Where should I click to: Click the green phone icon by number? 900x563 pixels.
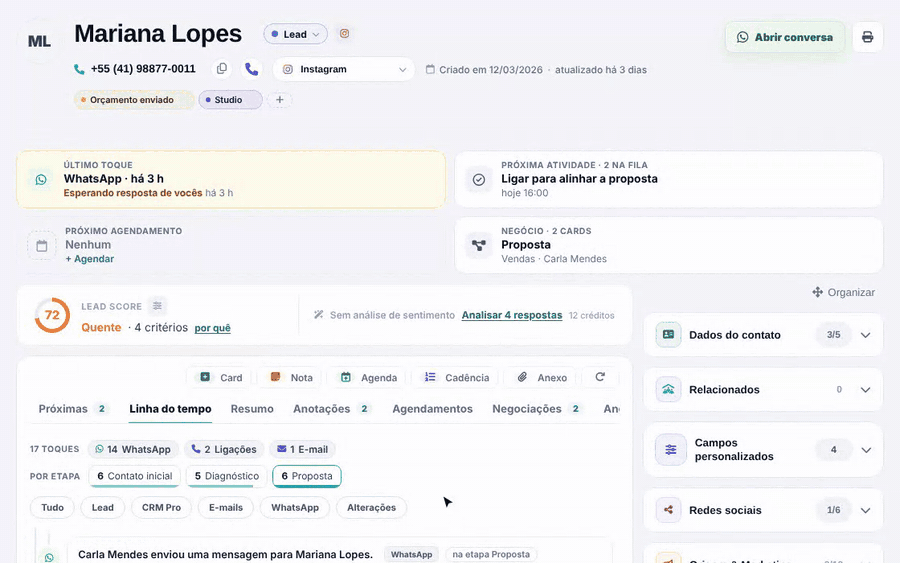79,69
